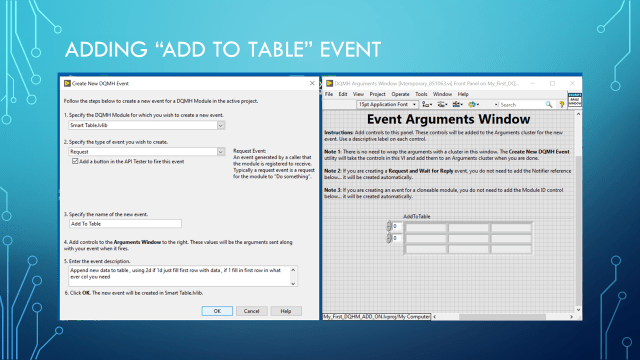Click the context help question mark icon

(x=562, y=104)
